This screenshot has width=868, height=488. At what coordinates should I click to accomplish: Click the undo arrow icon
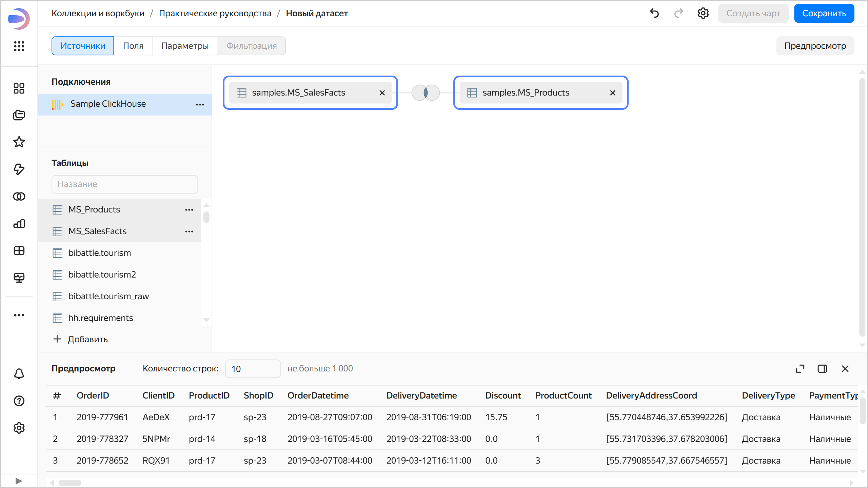(654, 13)
